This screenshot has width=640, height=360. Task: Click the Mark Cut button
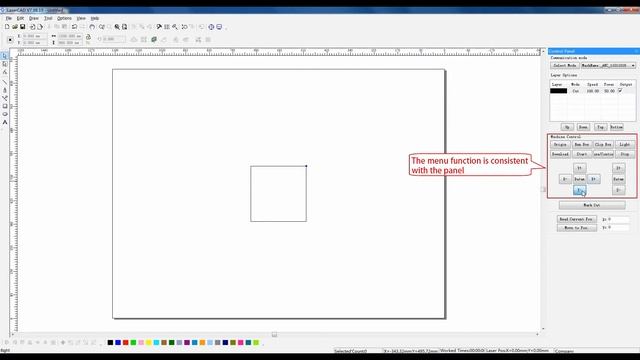tap(592, 205)
